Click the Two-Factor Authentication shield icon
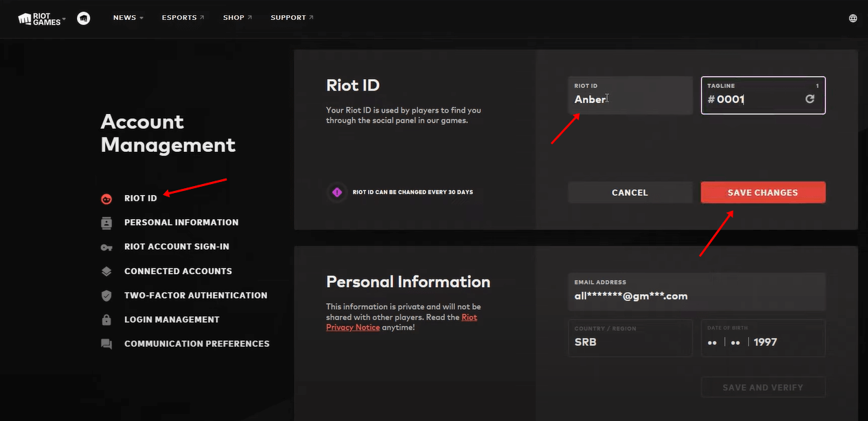 (106, 295)
